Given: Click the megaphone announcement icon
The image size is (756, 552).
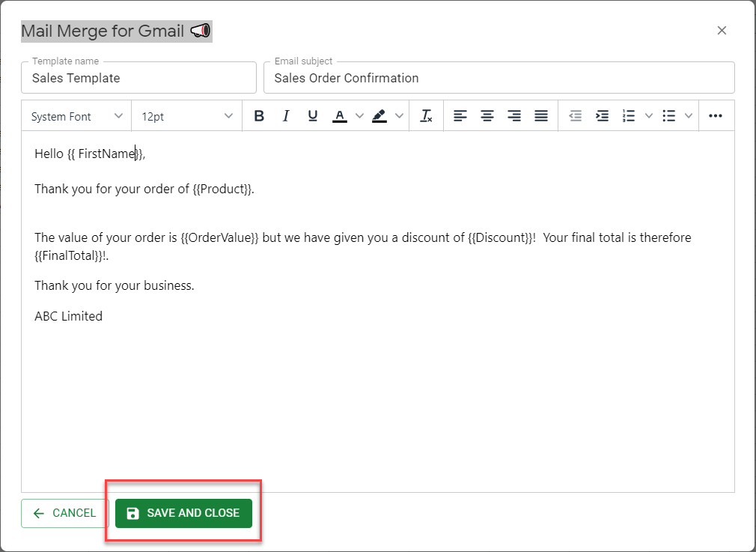Looking at the screenshot, I should (x=197, y=31).
